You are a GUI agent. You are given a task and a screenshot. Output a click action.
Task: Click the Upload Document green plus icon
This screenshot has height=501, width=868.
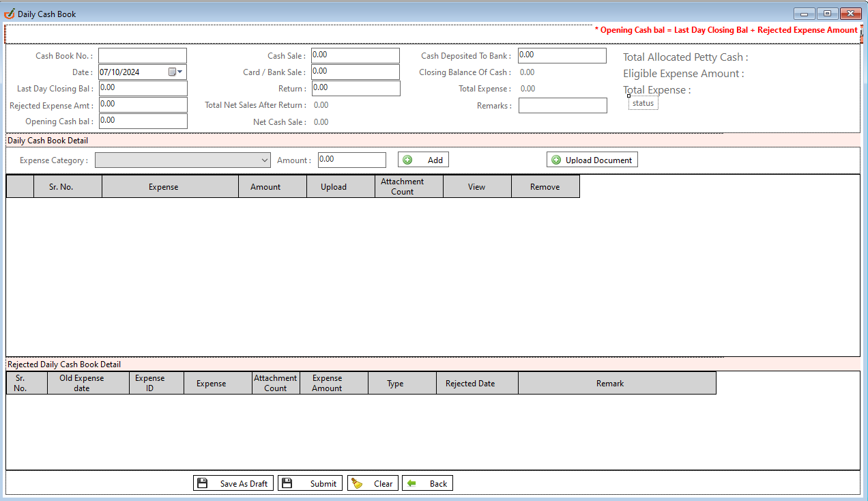point(556,160)
